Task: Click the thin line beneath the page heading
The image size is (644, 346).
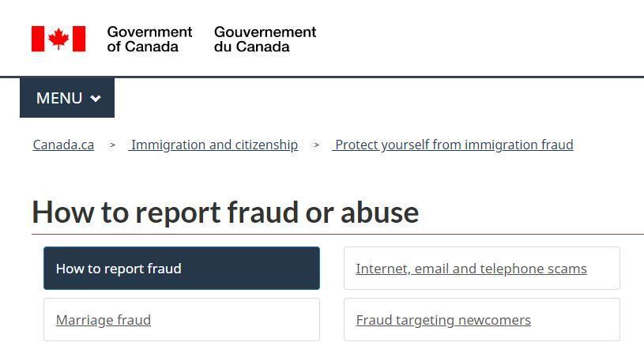Action: 337,235
